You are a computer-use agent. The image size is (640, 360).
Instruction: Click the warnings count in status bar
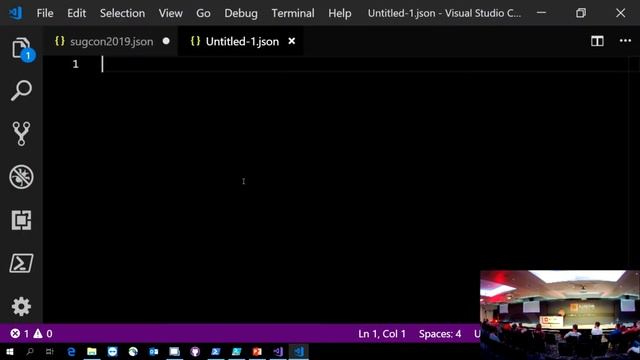[43, 334]
